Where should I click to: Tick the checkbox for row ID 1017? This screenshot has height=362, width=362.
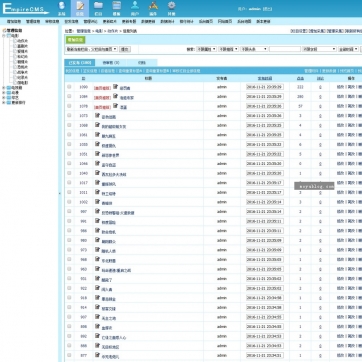(69, 183)
